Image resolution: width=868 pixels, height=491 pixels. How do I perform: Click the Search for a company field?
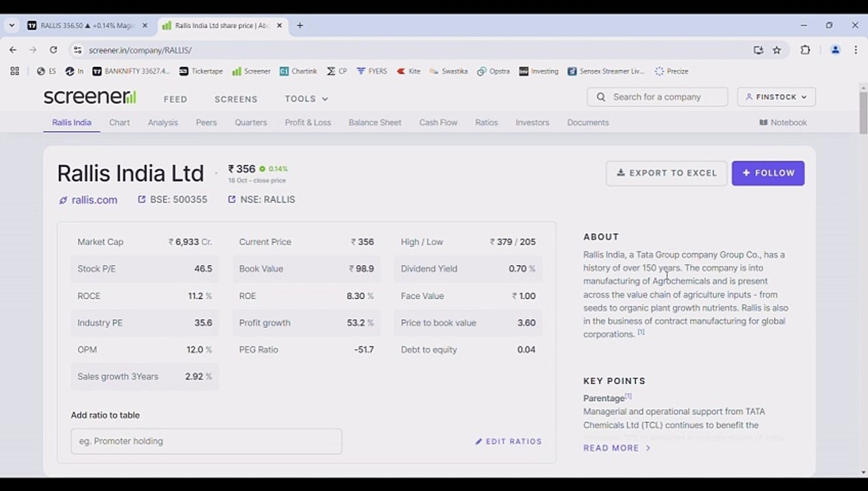[x=657, y=97]
